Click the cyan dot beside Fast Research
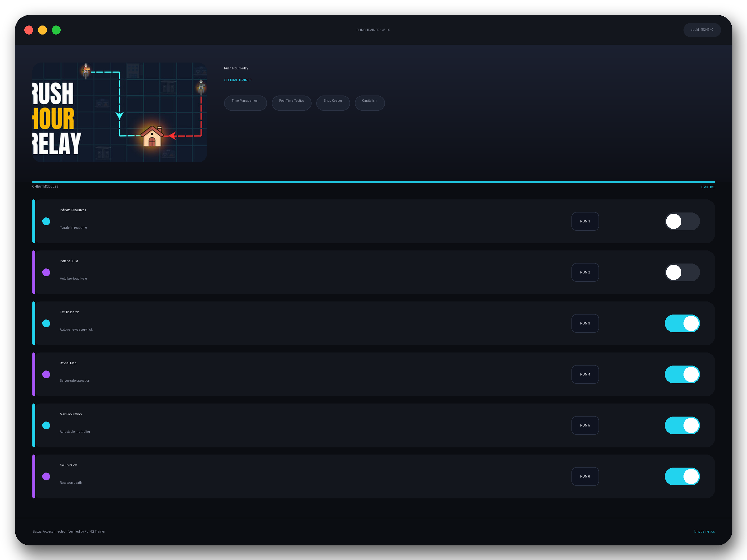 [46, 323]
